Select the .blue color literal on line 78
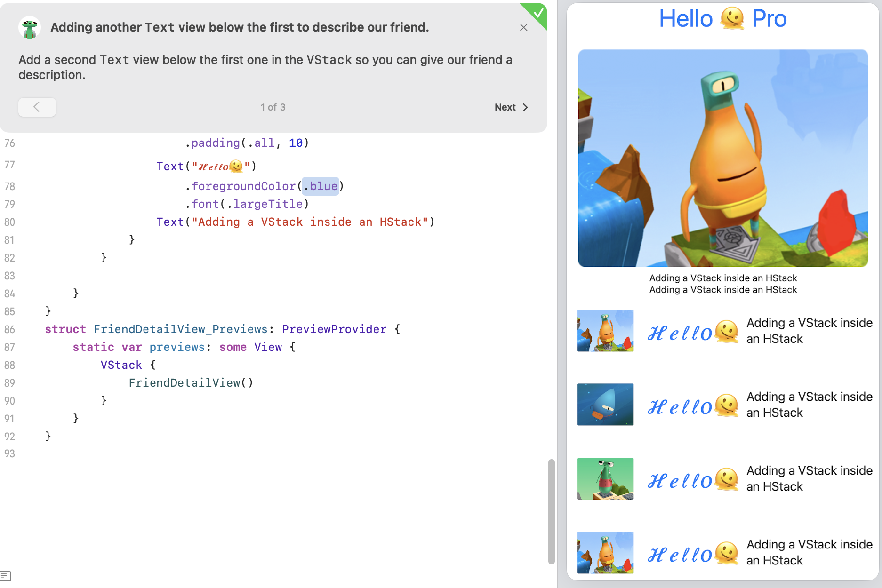 pos(321,186)
